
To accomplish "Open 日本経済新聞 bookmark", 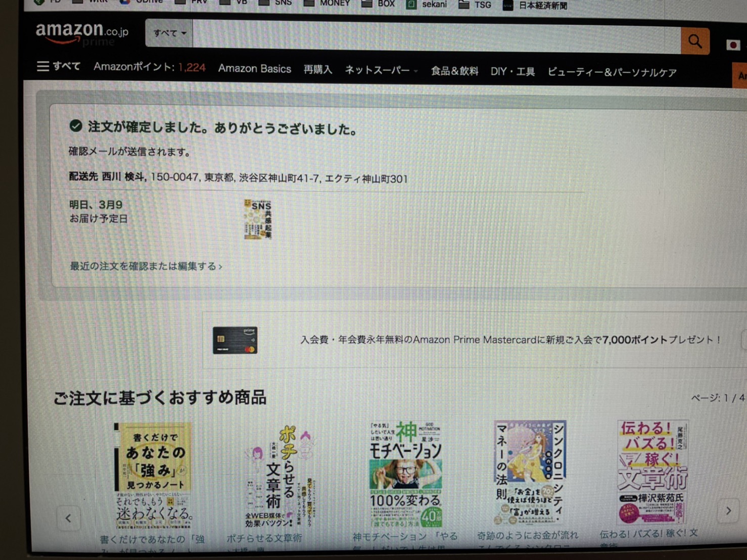I will (535, 6).
